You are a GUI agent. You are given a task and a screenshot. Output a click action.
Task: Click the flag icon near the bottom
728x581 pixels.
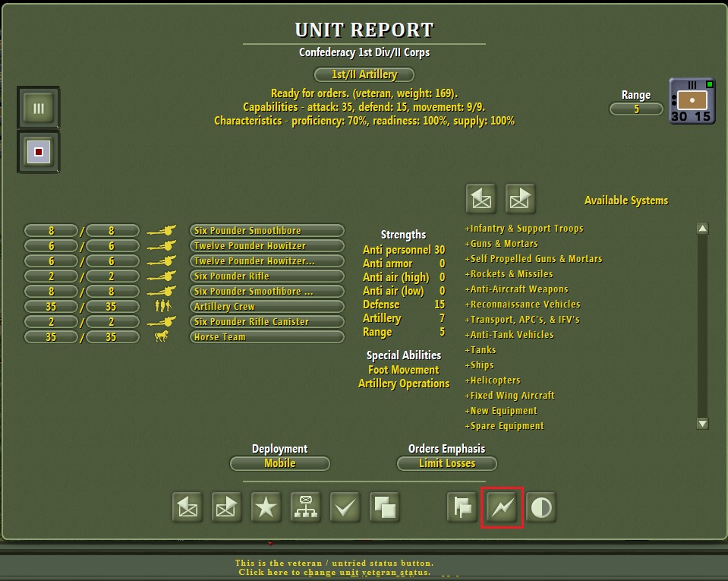[x=461, y=507]
